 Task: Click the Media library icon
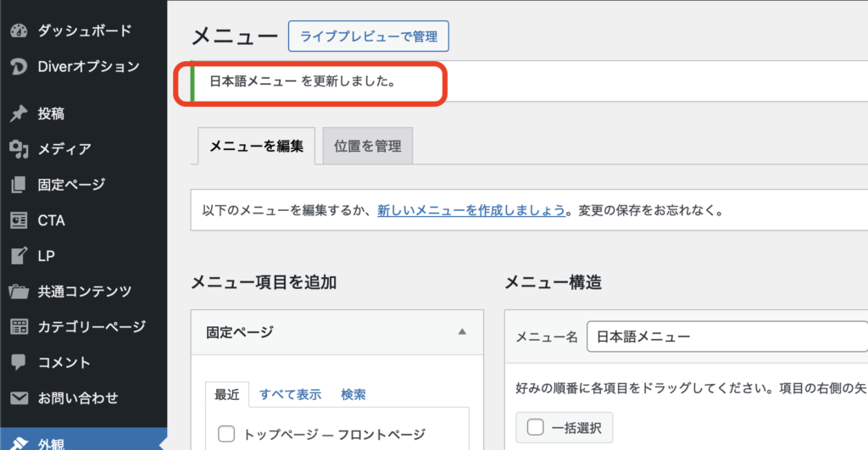(19, 149)
